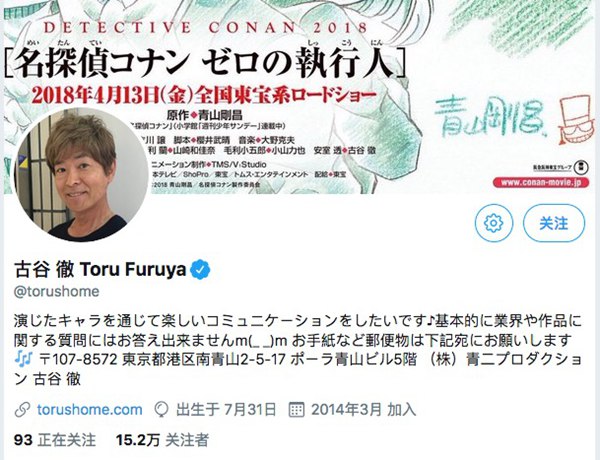This screenshot has width=600, height=460.
Task: Click the link chain icon
Action: (22, 410)
